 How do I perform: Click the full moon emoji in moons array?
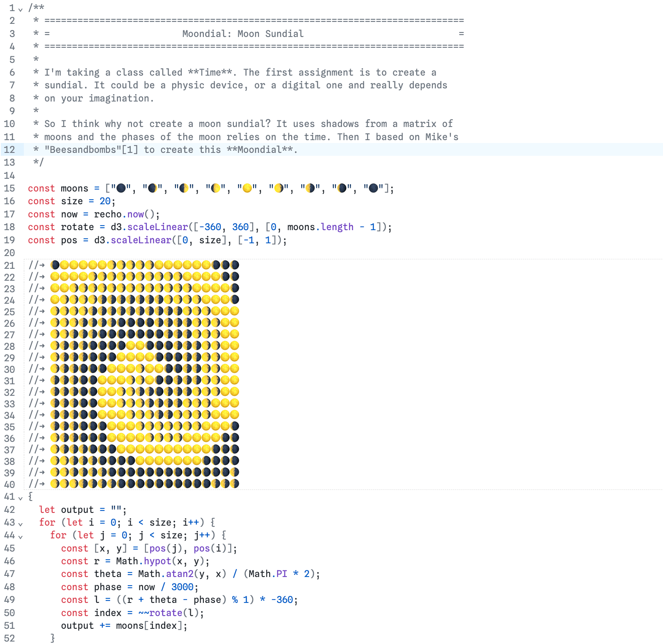tap(247, 188)
